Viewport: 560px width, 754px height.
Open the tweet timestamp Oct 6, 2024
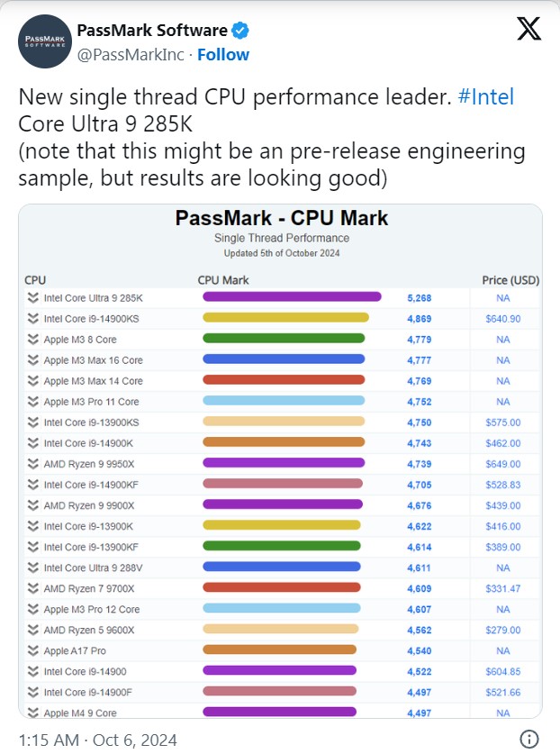pos(98,740)
